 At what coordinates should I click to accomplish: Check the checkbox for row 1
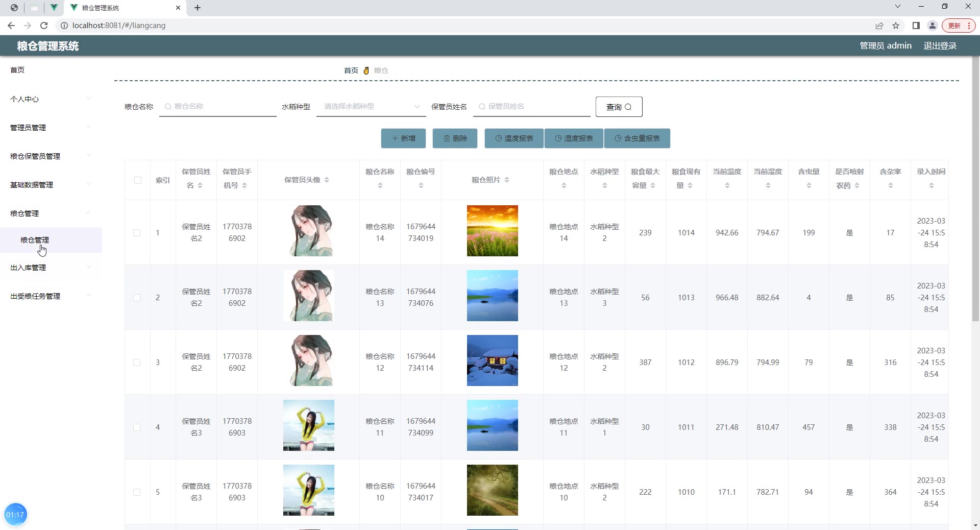(137, 233)
